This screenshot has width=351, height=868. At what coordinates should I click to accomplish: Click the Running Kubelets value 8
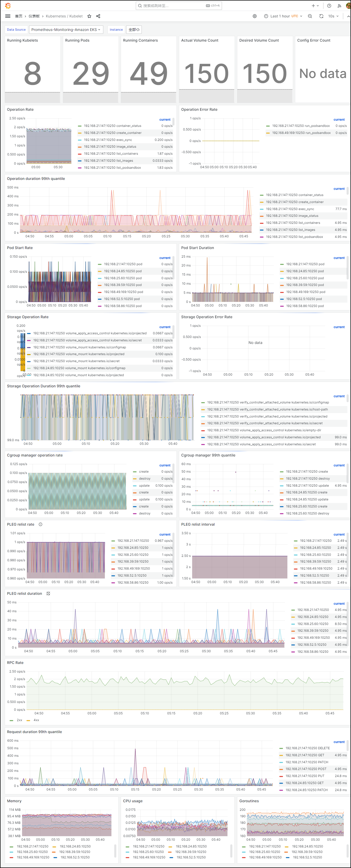pos(33,74)
